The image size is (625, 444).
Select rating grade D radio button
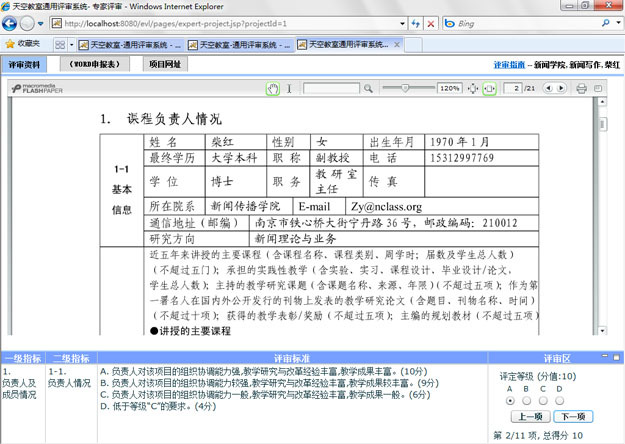coord(560,401)
